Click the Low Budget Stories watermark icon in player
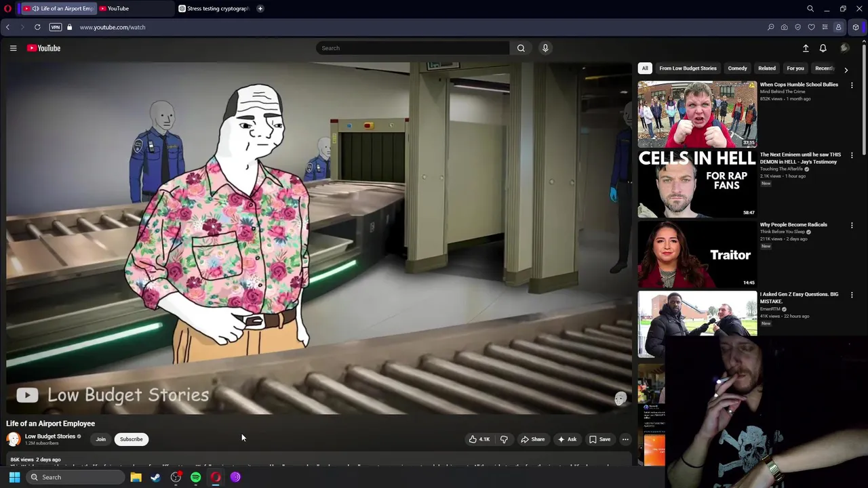Image resolution: width=868 pixels, height=488 pixels. [x=620, y=399]
